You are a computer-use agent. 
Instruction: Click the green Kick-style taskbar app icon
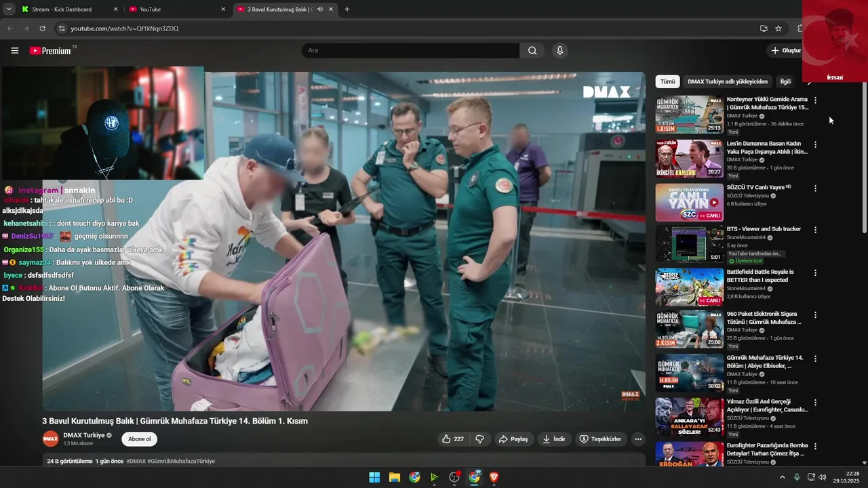[x=434, y=477]
